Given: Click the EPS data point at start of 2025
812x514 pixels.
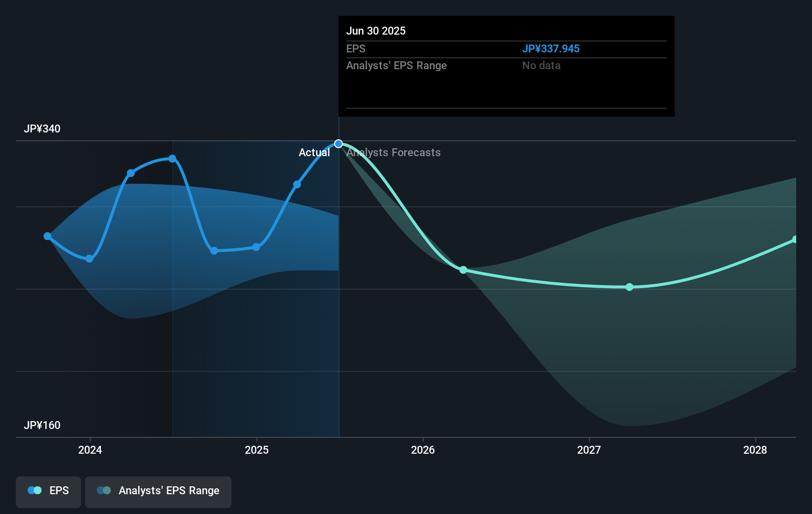Looking at the screenshot, I should click(x=256, y=247).
